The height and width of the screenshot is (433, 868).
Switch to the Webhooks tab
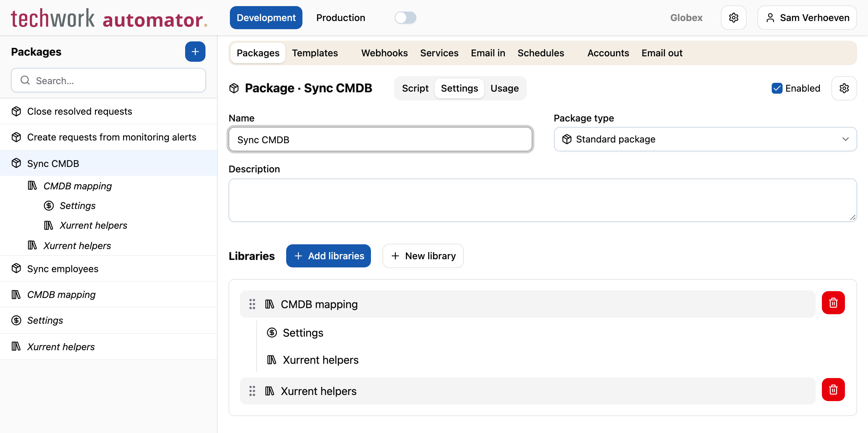[x=384, y=53]
